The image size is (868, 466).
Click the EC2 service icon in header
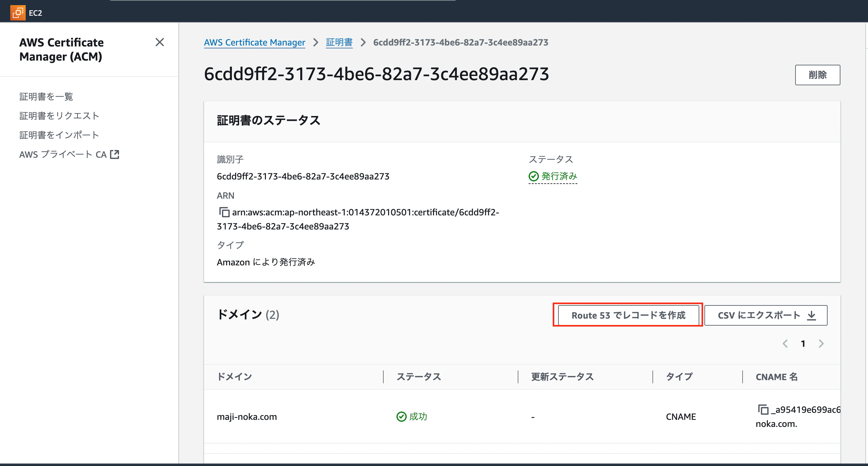[18, 13]
